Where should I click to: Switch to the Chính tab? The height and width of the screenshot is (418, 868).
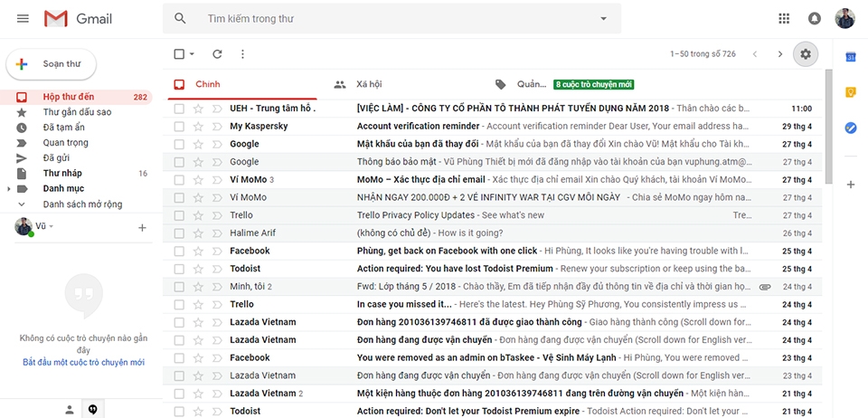[x=242, y=84]
